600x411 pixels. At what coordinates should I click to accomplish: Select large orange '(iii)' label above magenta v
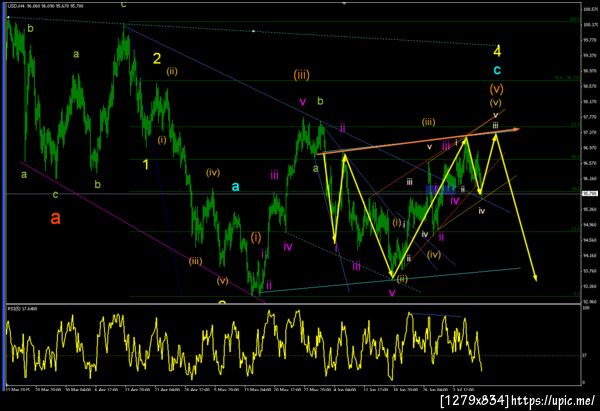click(x=302, y=75)
